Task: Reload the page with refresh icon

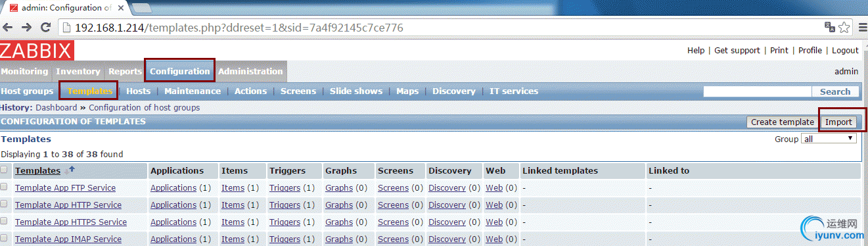Action: click(46, 28)
